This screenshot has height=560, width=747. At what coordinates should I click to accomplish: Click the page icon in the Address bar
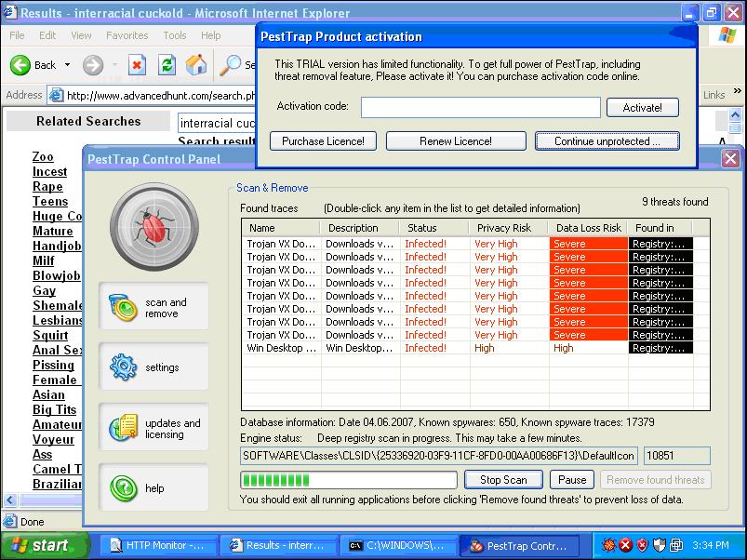pos(56,95)
